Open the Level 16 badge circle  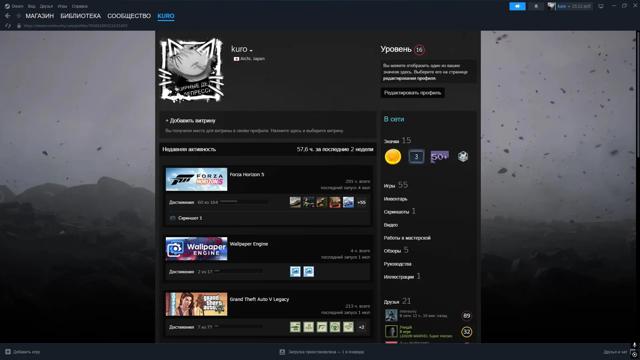(x=419, y=50)
